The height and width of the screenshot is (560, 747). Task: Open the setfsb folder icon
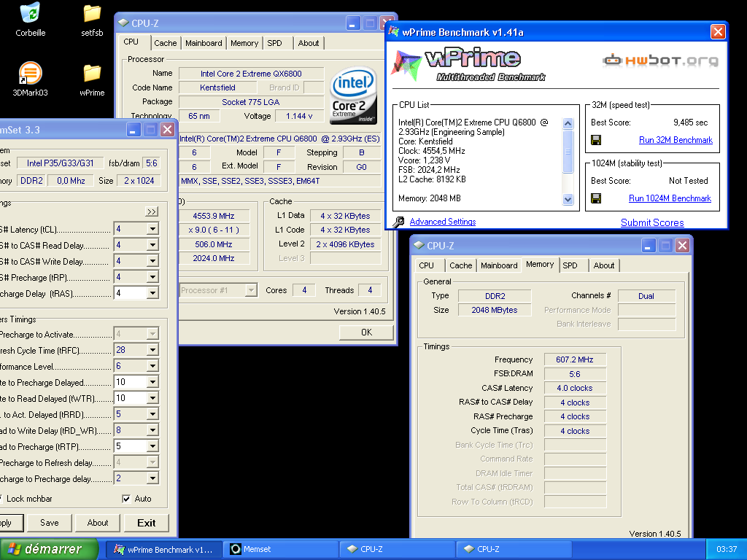(92, 13)
